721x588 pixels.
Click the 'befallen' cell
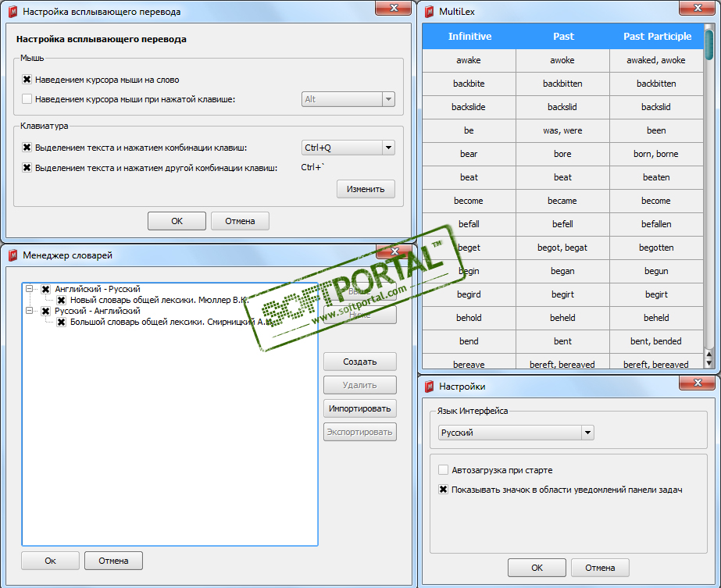pyautogui.click(x=657, y=224)
